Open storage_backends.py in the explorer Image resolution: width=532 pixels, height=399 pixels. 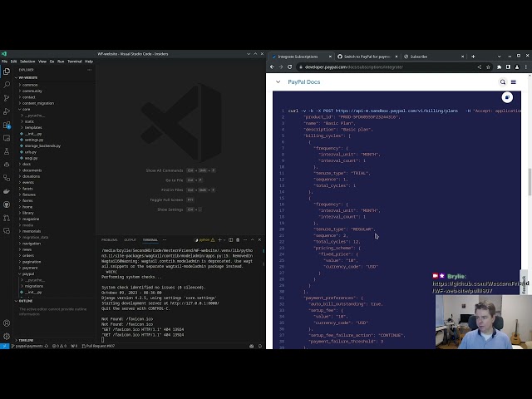click(42, 146)
